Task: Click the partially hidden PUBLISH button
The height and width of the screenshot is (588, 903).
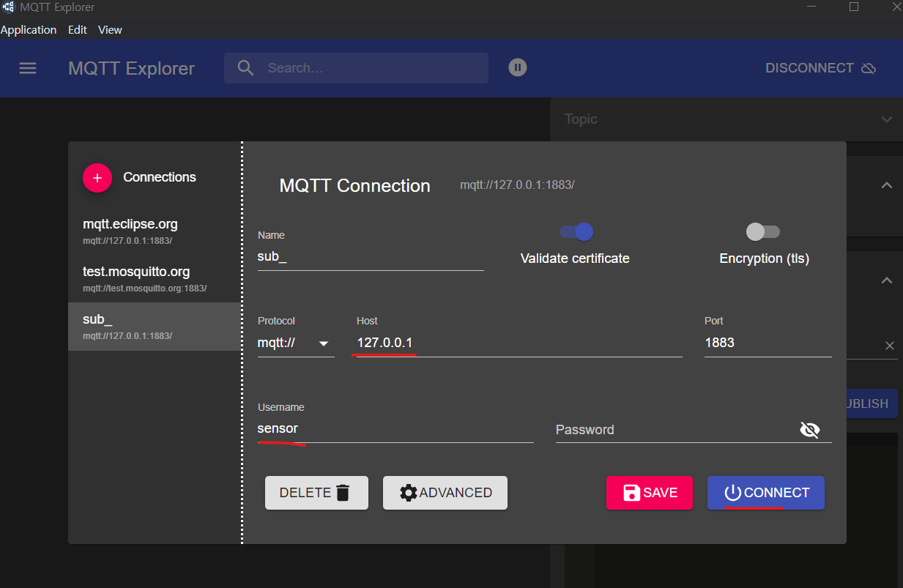Action: tap(872, 403)
